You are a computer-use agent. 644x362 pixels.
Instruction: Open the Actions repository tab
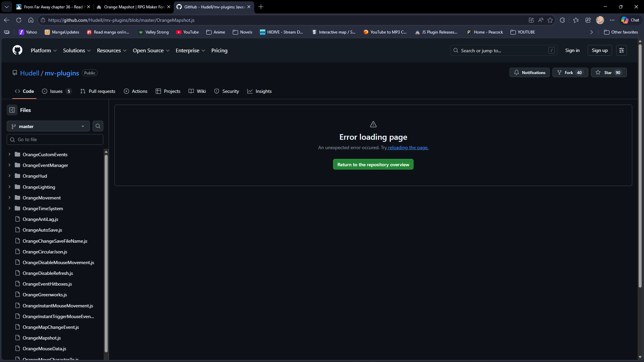[136, 91]
